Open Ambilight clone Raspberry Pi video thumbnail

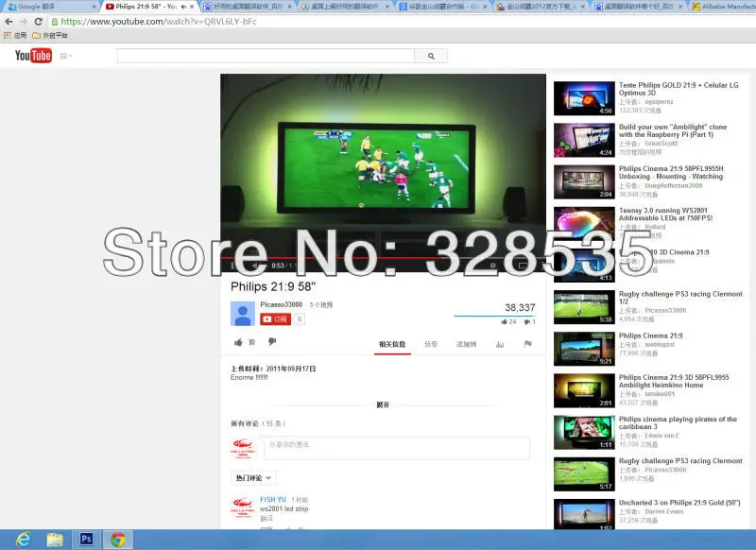(x=584, y=140)
